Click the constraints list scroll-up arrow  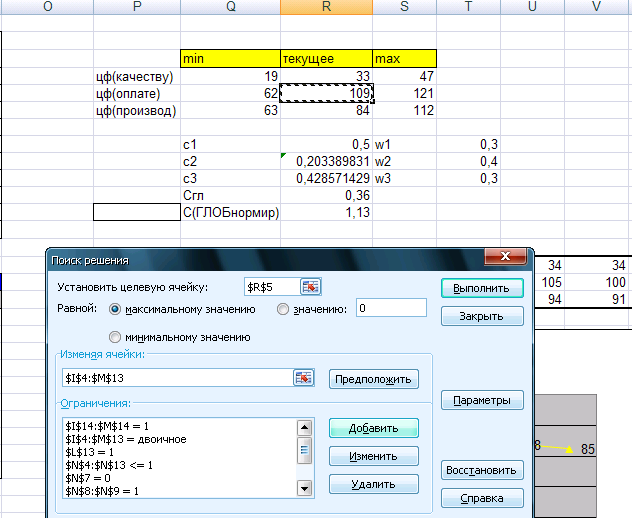[304, 424]
